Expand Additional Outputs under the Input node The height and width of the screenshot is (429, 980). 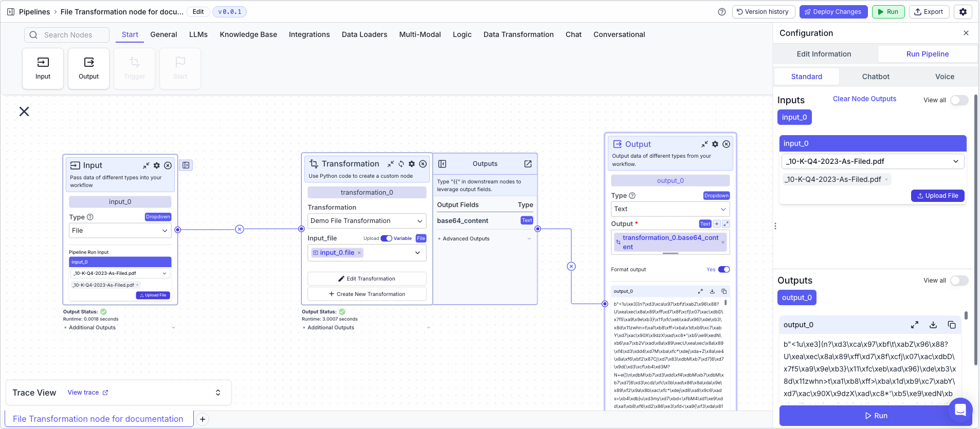[120, 328]
